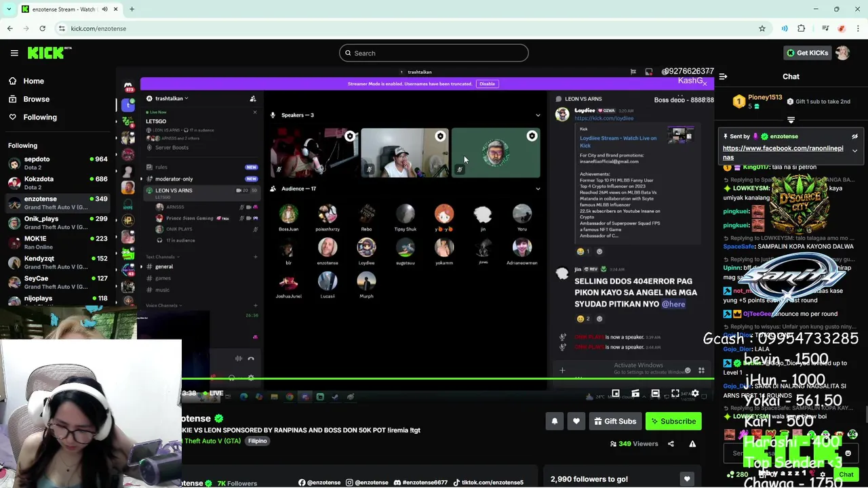
Task: Click the green stream progress bar
Action: (x=448, y=379)
